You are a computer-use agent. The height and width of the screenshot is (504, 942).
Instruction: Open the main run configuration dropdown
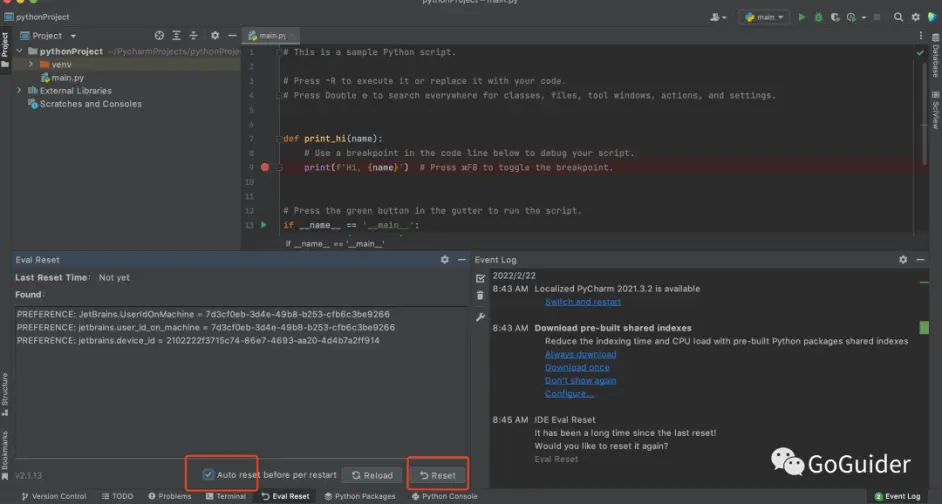click(x=764, y=17)
